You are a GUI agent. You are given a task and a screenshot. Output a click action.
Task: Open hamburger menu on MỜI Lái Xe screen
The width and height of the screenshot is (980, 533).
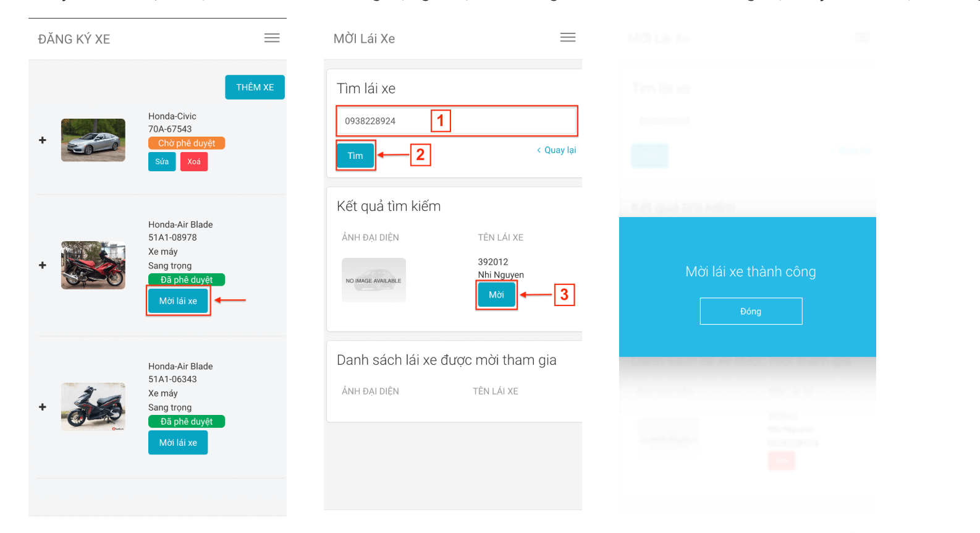[568, 38]
